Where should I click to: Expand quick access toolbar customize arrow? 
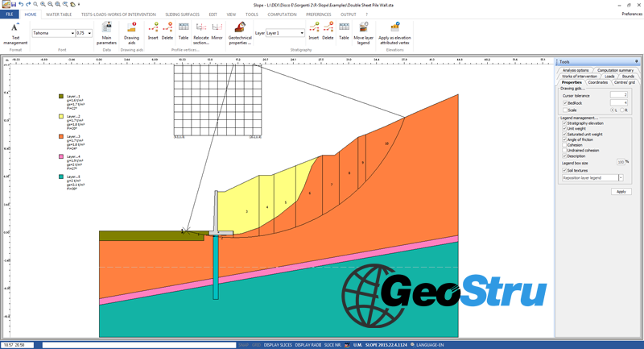[x=79, y=5]
